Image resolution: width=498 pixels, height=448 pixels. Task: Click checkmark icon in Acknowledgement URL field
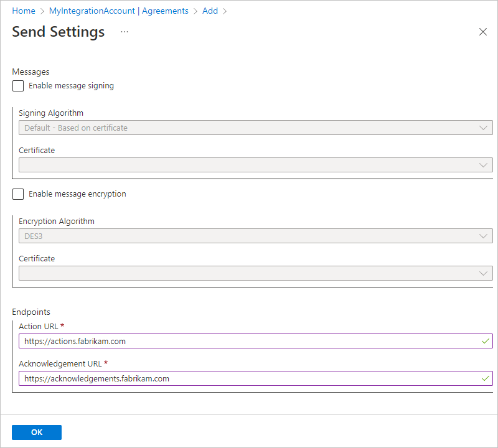coord(486,378)
